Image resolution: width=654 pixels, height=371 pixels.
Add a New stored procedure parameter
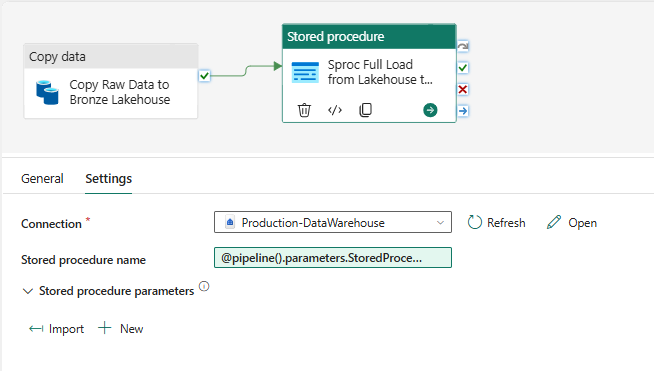(x=121, y=329)
